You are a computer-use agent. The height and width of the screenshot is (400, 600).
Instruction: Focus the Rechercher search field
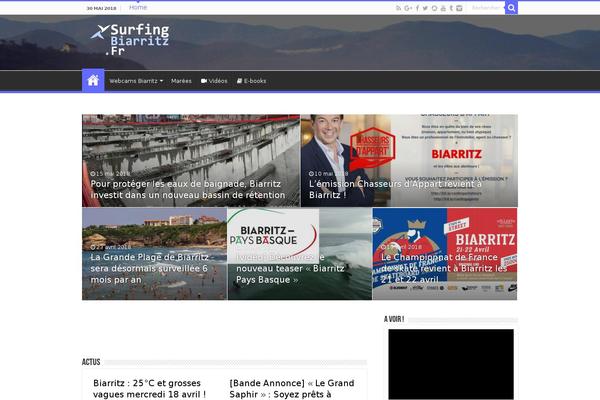486,8
